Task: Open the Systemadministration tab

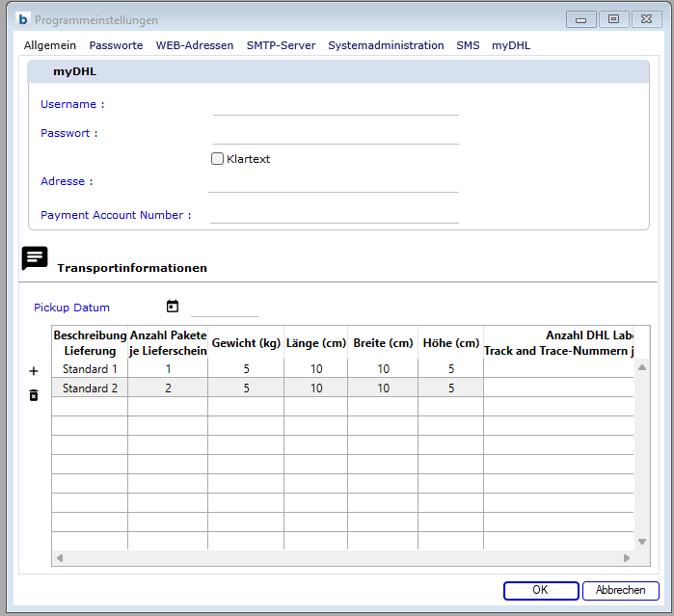Action: click(386, 45)
